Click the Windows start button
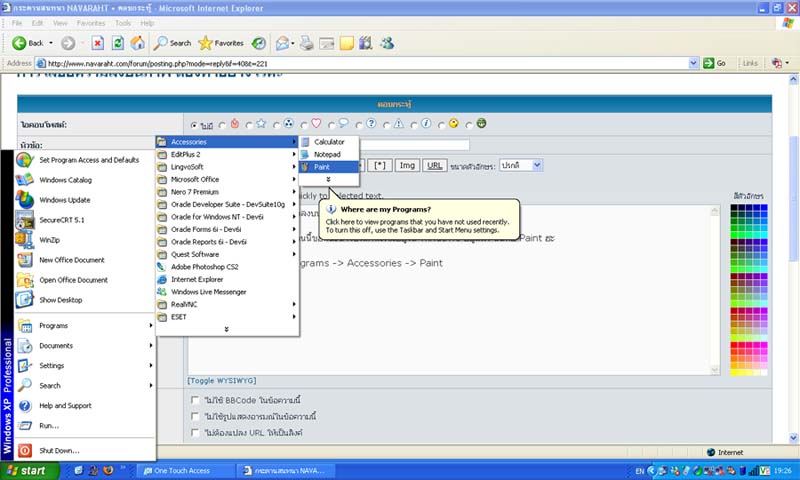The image size is (800, 480). pyautogui.click(x=29, y=470)
